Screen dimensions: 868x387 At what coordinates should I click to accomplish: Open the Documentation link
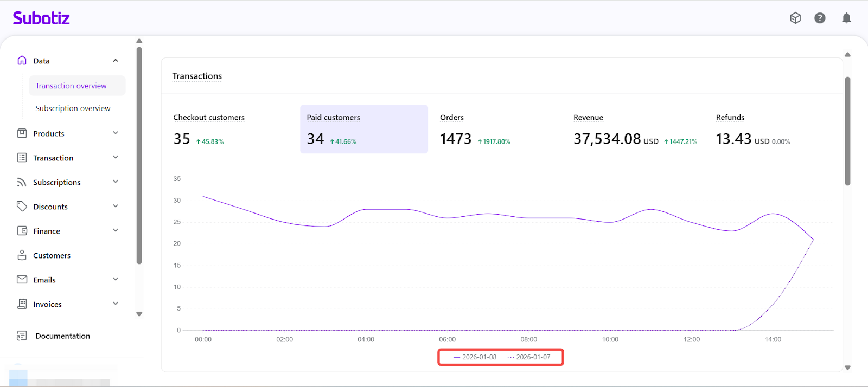point(62,336)
